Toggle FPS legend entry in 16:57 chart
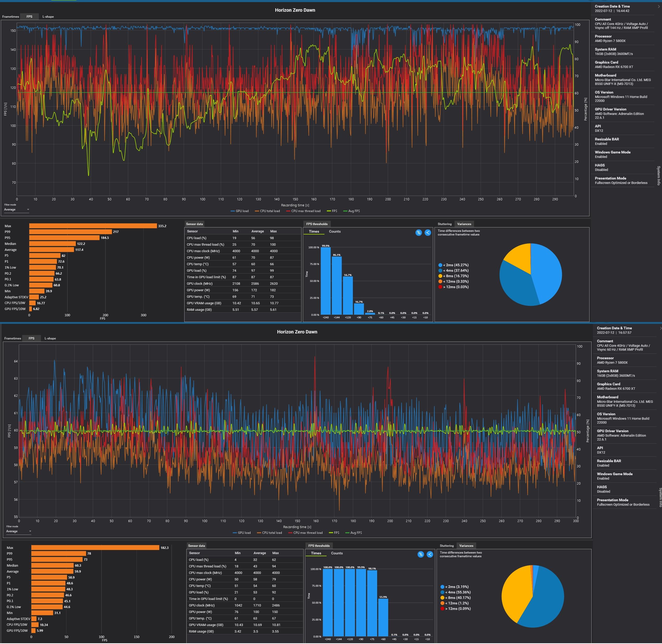662x644 pixels. [x=334, y=533]
